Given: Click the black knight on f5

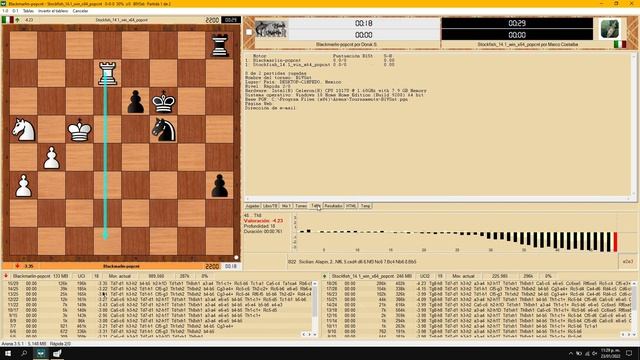Looking at the screenshot, I should point(163,130).
